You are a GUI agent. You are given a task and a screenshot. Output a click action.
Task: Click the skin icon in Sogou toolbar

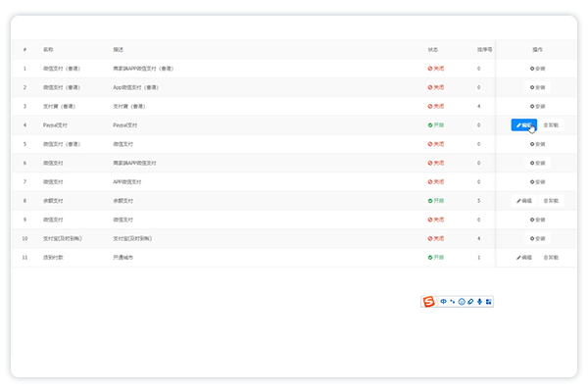470,301
